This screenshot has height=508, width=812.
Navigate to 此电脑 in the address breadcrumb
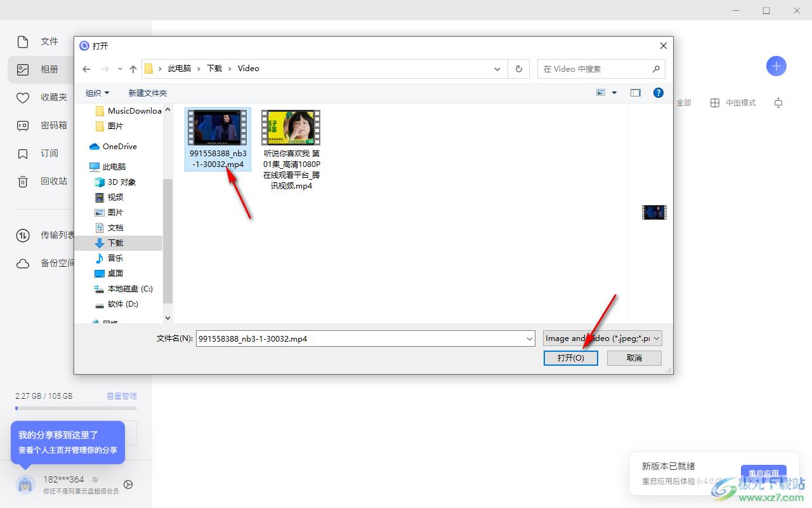[179, 69]
